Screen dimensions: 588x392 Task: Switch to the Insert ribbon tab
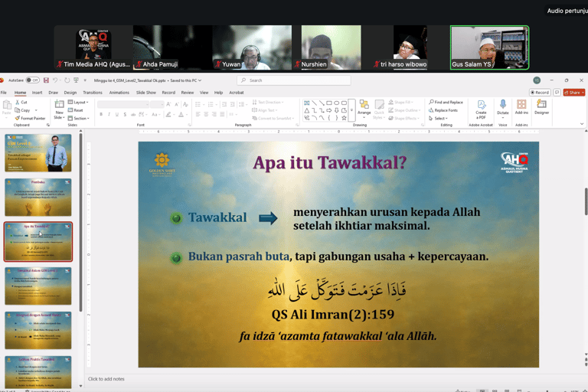click(x=37, y=93)
